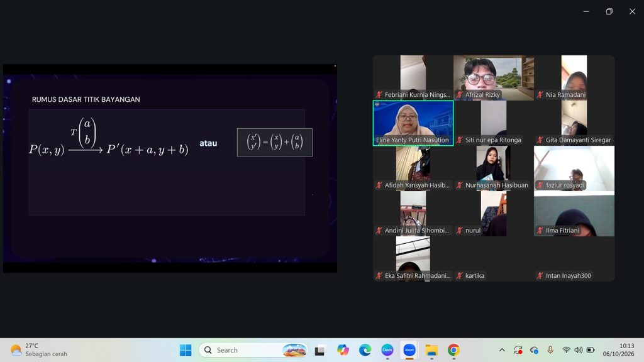Image resolution: width=644 pixels, height=362 pixels.
Task: Select Andini Julifa Sihombi's video tile
Action: tap(413, 214)
